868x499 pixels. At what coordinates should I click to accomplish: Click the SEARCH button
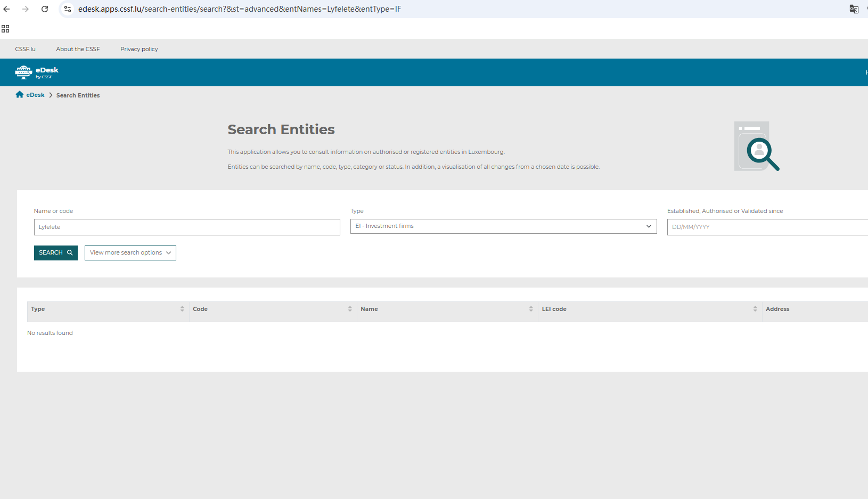coord(56,253)
